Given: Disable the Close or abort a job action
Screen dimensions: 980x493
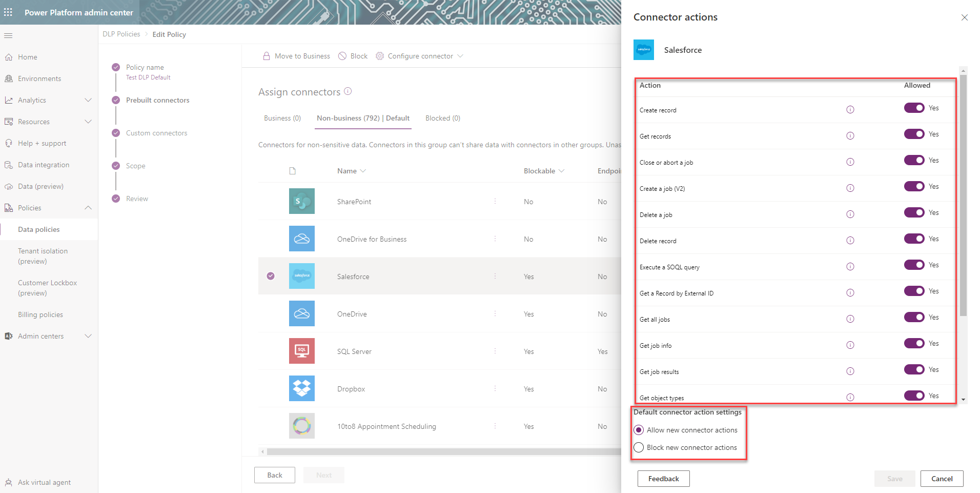Looking at the screenshot, I should pos(914,160).
